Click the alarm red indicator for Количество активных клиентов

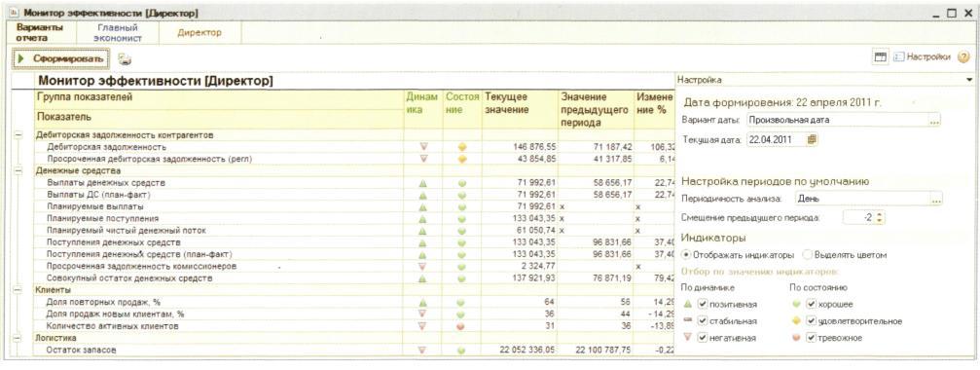click(461, 326)
